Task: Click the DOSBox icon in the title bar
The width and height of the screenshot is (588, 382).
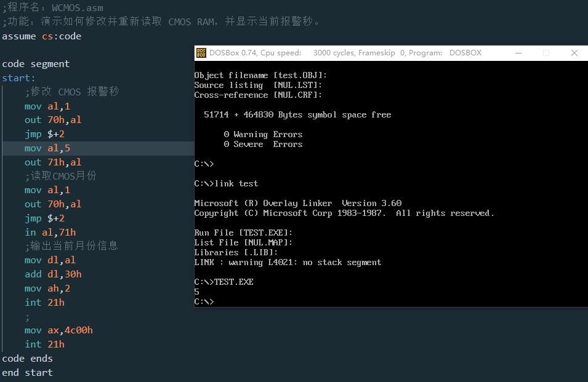Action: click(201, 53)
